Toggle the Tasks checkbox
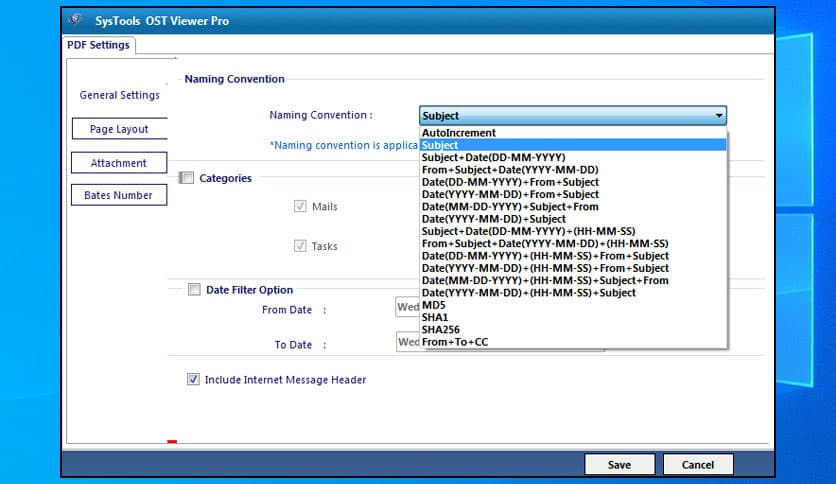This screenshot has height=484, width=836. 300,246
